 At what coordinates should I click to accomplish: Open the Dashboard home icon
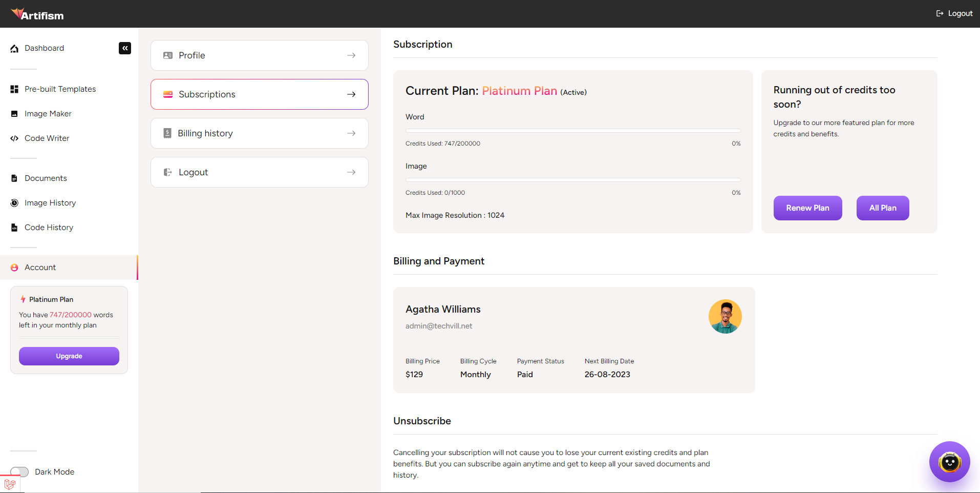point(14,49)
